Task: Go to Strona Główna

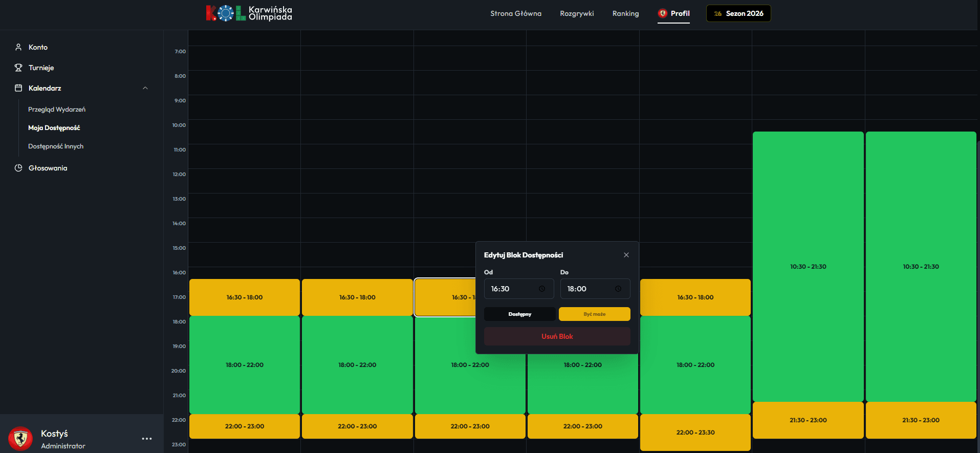Action: click(x=516, y=13)
